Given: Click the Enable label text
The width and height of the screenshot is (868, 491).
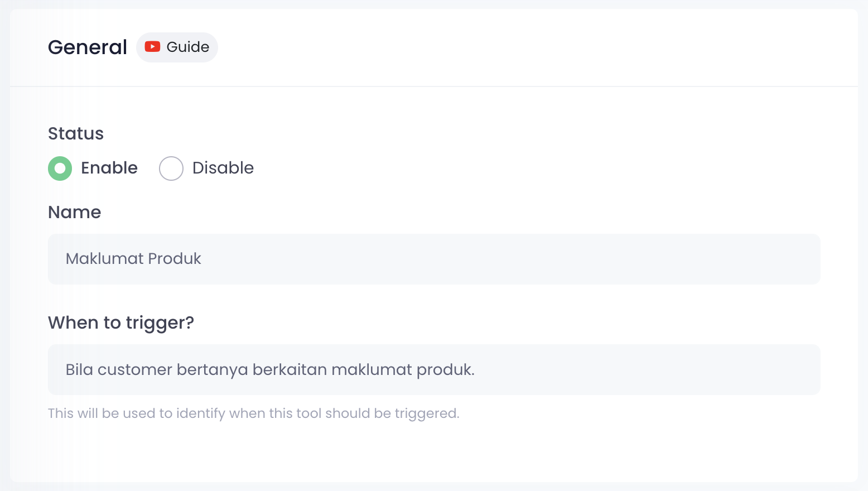Looking at the screenshot, I should coord(109,168).
